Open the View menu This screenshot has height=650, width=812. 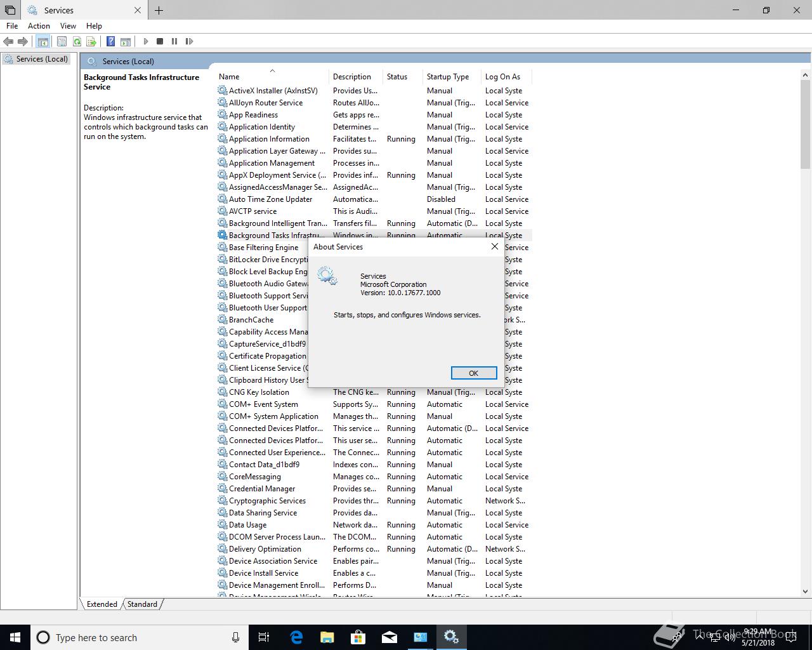(68, 25)
